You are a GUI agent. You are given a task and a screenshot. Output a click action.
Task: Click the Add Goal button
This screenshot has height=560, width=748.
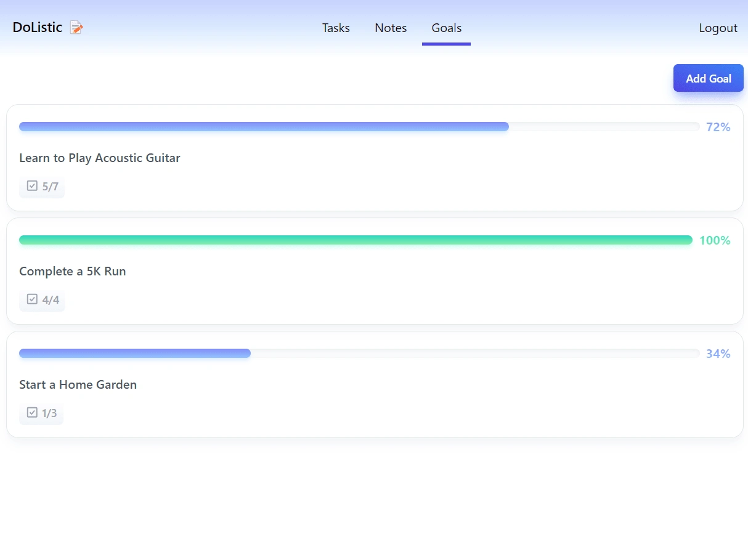(709, 78)
